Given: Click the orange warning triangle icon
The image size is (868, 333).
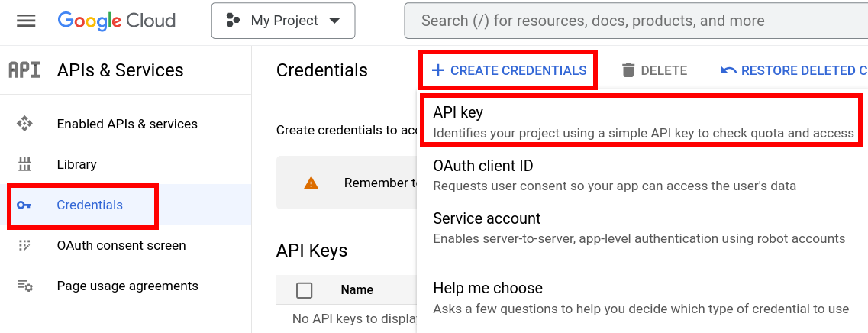Looking at the screenshot, I should click(x=311, y=183).
